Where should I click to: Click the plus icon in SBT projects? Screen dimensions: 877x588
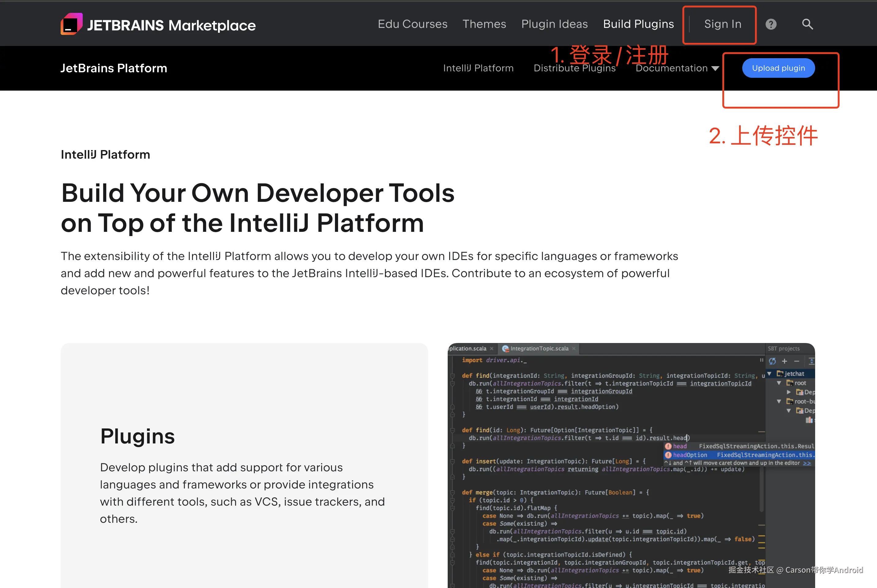click(x=785, y=361)
